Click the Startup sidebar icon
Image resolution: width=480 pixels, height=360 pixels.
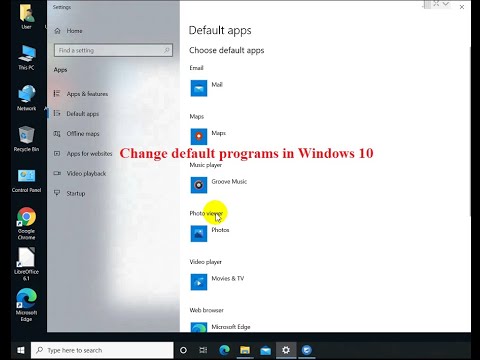57,193
